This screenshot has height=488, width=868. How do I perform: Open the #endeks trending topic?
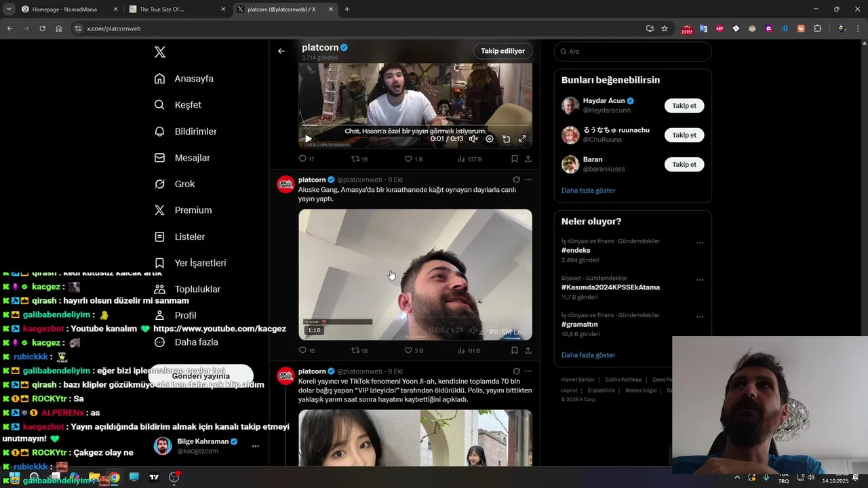pyautogui.click(x=576, y=250)
